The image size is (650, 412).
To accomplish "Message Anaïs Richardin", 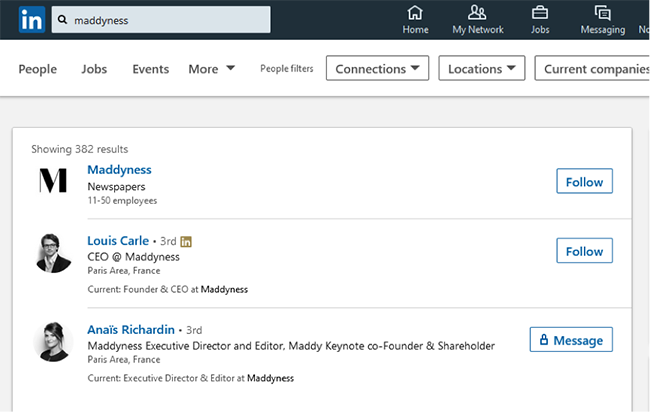I will tap(571, 340).
